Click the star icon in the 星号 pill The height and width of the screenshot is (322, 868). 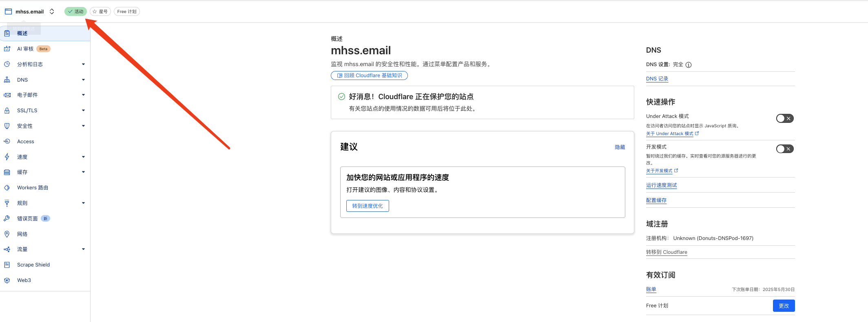(95, 11)
